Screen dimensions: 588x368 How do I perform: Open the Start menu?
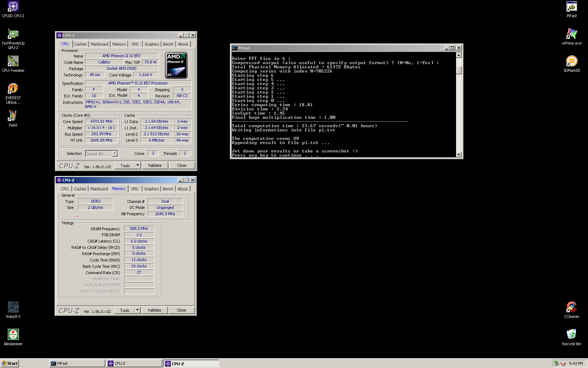point(9,363)
